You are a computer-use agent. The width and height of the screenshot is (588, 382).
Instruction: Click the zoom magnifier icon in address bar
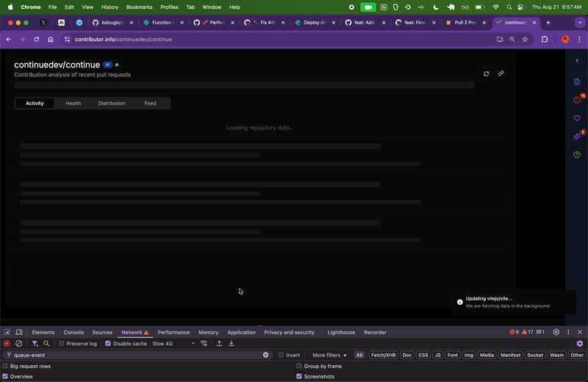(x=512, y=40)
